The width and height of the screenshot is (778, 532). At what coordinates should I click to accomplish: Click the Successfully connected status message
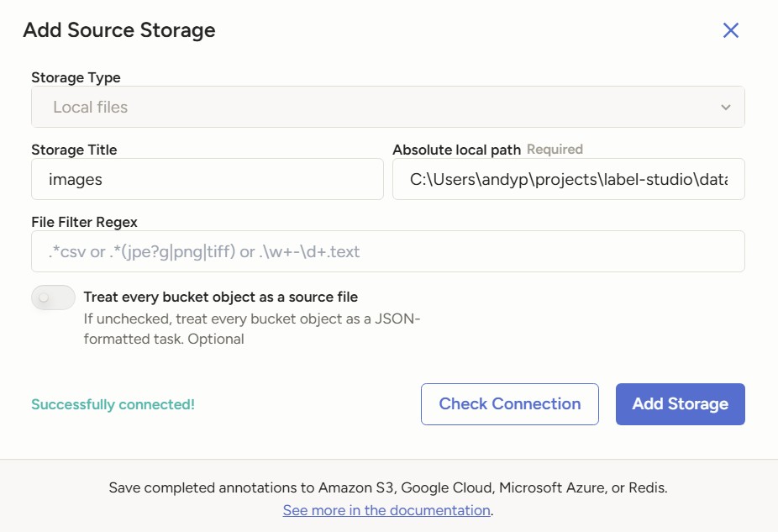click(x=113, y=404)
